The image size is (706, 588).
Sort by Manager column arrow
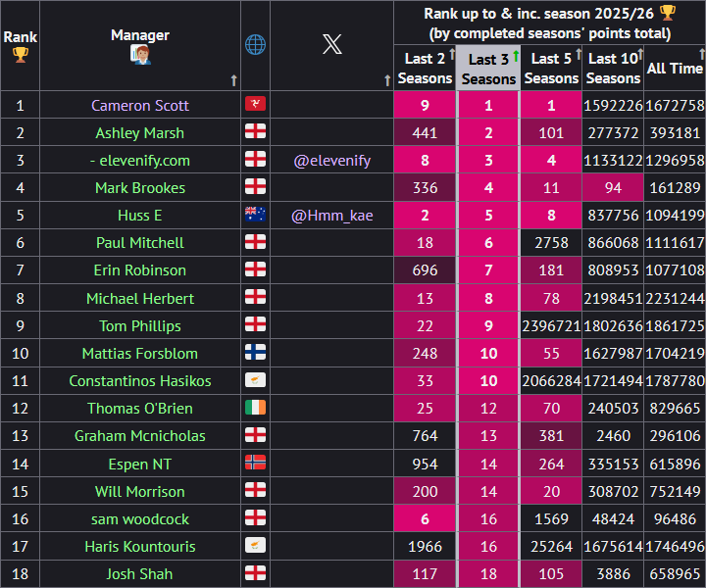[x=233, y=80]
